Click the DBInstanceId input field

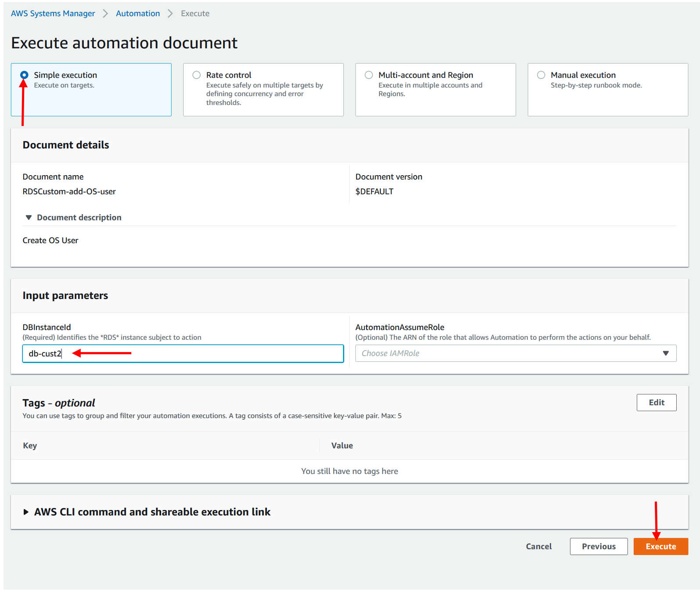click(183, 353)
